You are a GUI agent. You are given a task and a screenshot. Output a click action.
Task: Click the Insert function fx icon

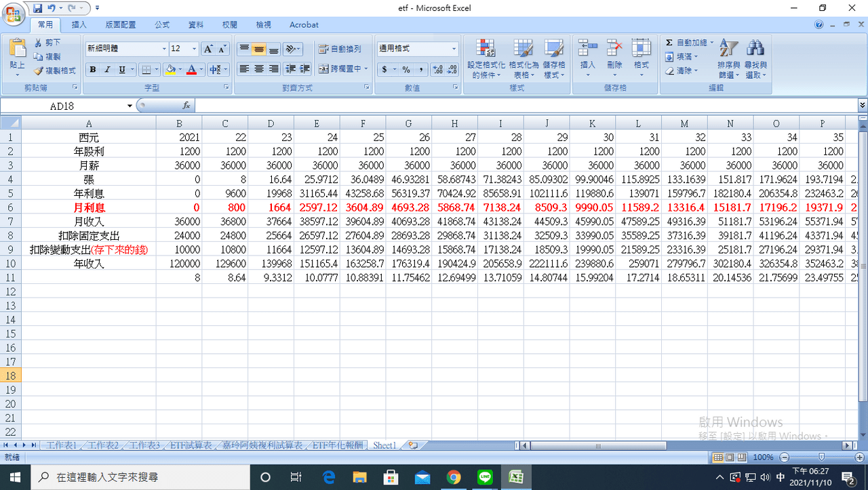pyautogui.click(x=186, y=106)
